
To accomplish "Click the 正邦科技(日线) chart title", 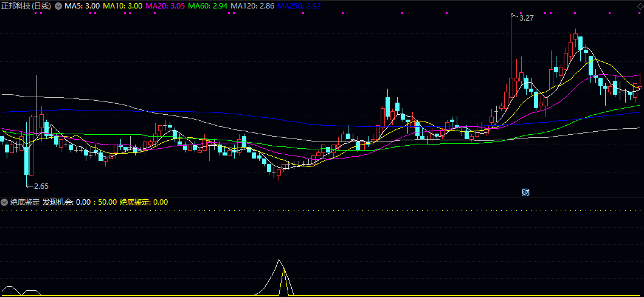I will coord(26,6).
